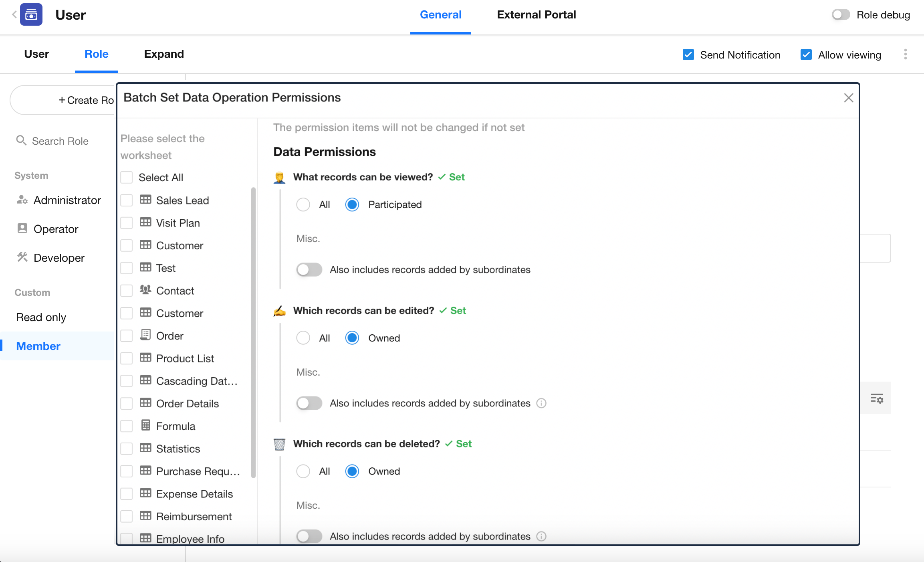
Task: Close the Batch Set Data Operation Permissions dialog
Action: click(x=848, y=98)
